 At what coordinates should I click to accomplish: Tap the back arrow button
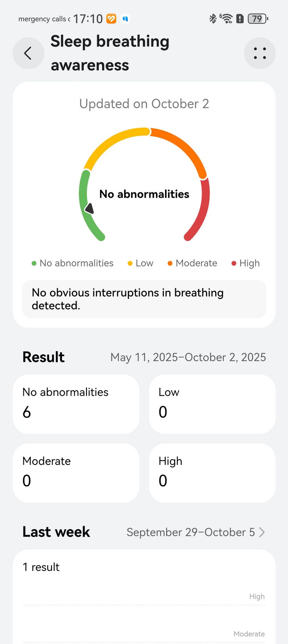tap(28, 53)
